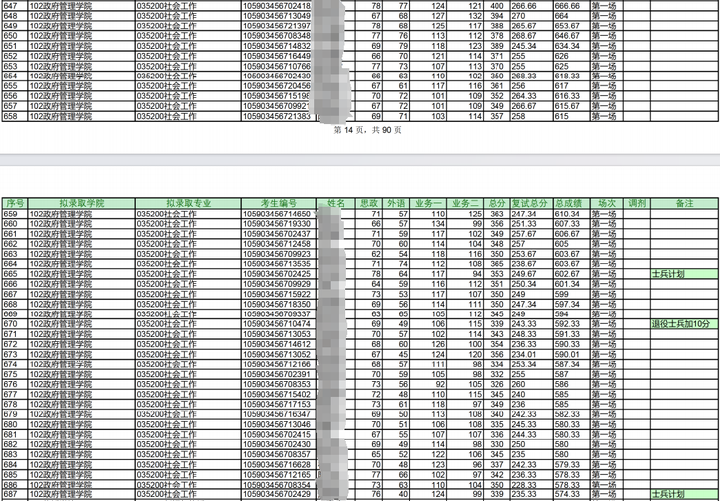Select the 调剂 column header
Image resolution: width=720 pixels, height=501 pixels.
point(636,203)
